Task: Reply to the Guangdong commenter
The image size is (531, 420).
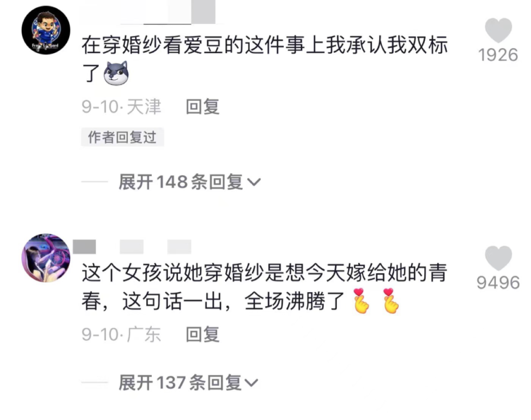Action: 203,334
